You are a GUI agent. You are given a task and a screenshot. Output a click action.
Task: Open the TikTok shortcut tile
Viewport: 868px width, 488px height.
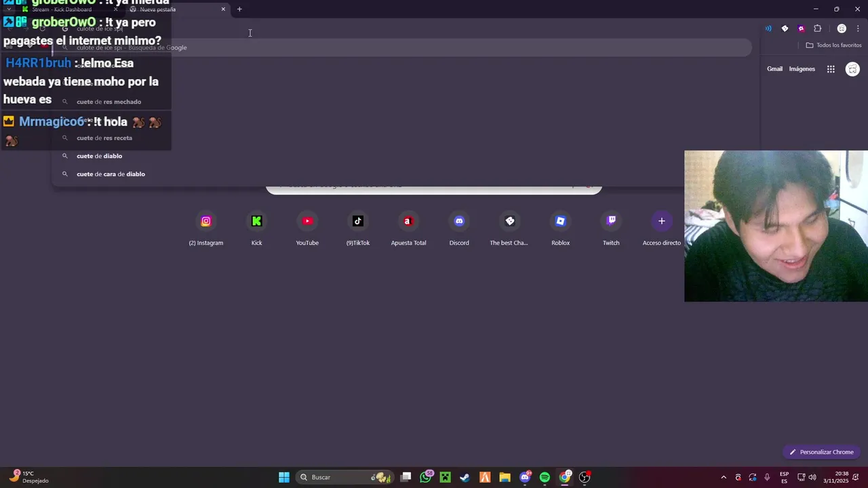358,229
